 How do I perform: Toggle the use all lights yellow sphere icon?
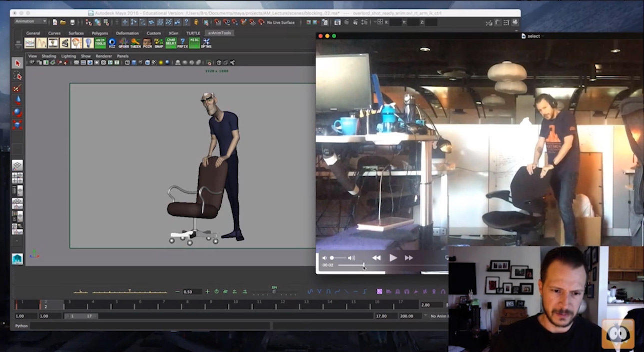click(x=161, y=62)
